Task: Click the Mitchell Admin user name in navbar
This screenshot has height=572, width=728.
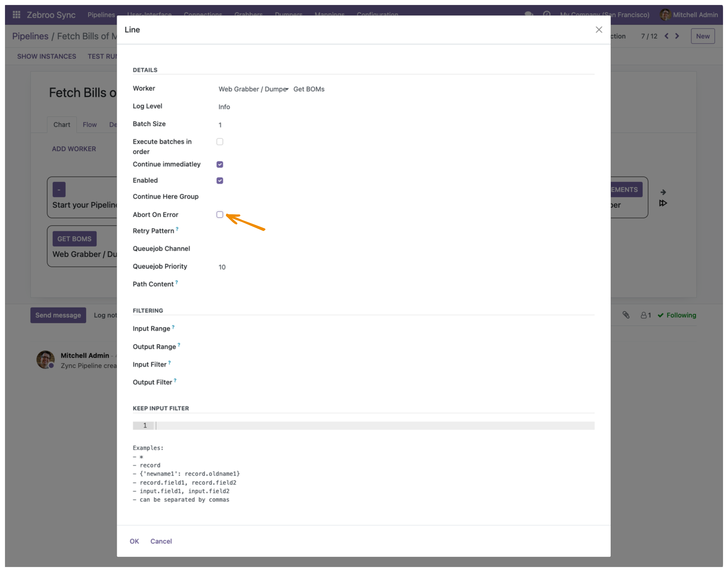Action: click(695, 15)
